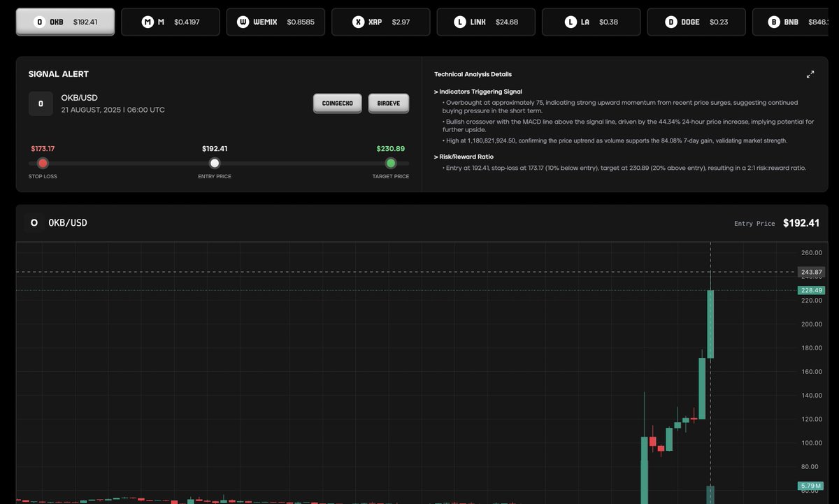Select the DOGE ticker tab
This screenshot has width=839, height=504.
pyautogui.click(x=696, y=22)
